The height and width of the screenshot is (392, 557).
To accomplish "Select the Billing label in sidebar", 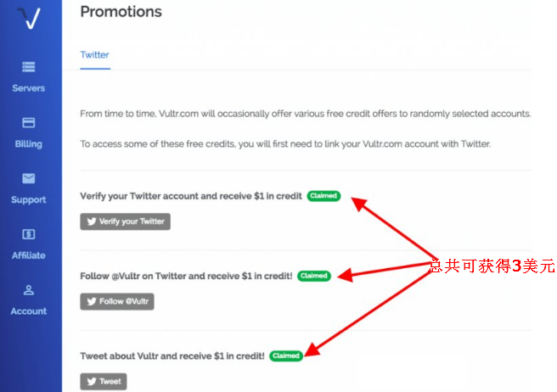I will (x=29, y=144).
